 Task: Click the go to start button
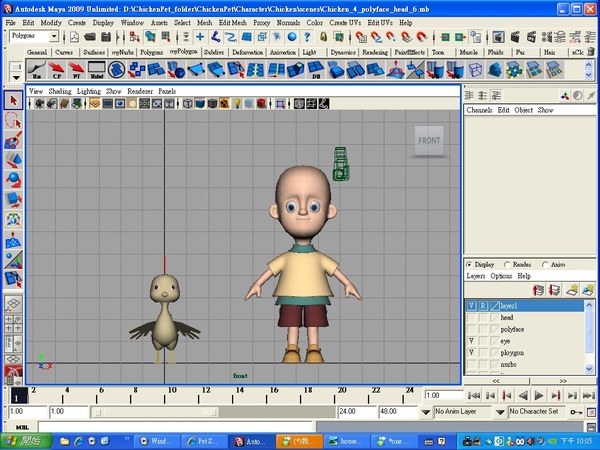(474, 396)
